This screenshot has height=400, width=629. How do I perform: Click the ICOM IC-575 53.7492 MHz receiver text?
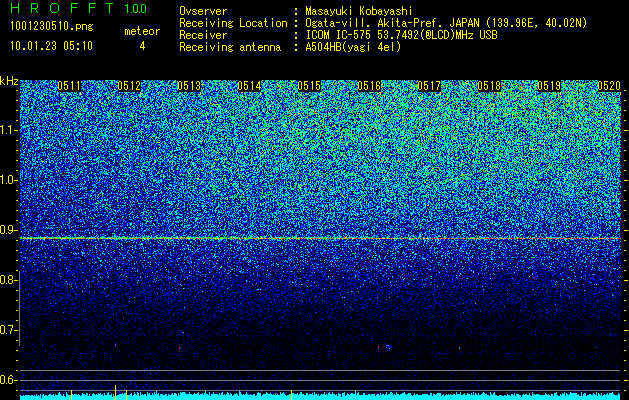401,35
